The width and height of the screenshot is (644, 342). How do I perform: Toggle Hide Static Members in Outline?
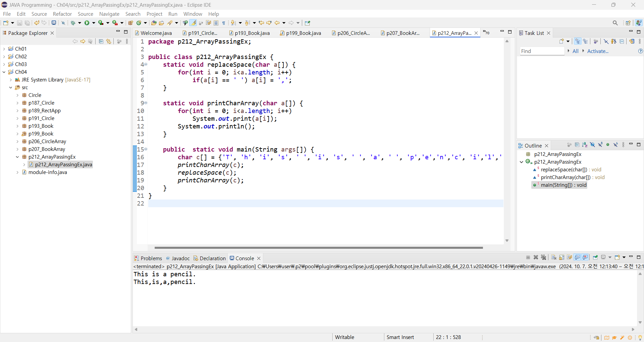click(600, 145)
